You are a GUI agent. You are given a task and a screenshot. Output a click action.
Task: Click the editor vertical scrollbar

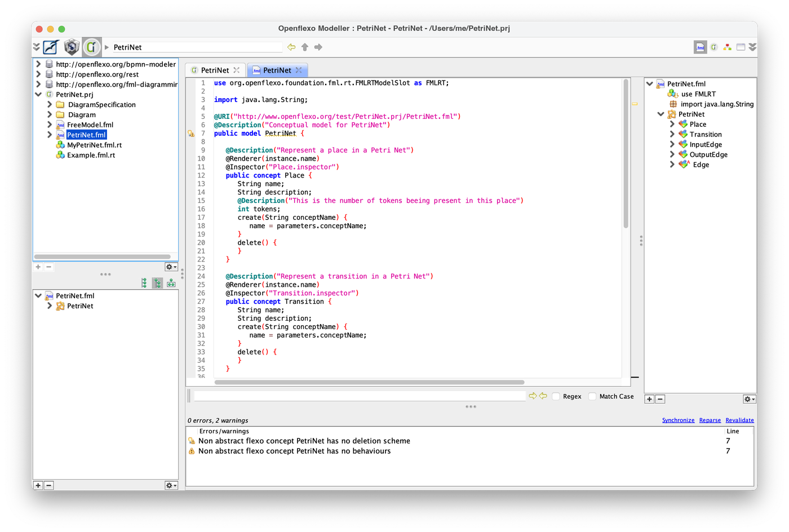tap(626, 153)
